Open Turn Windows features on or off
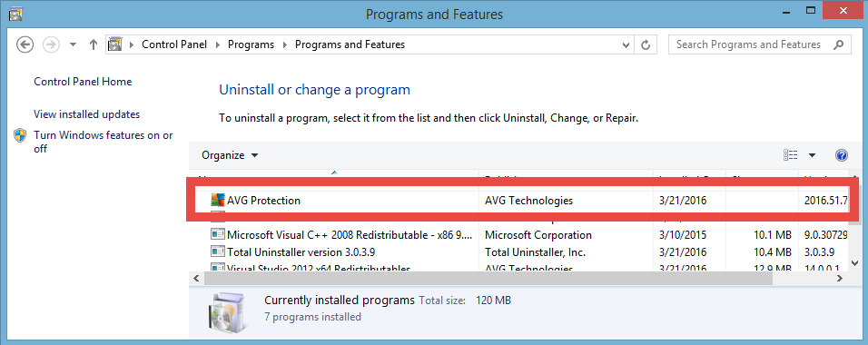The width and height of the screenshot is (868, 345). [103, 142]
